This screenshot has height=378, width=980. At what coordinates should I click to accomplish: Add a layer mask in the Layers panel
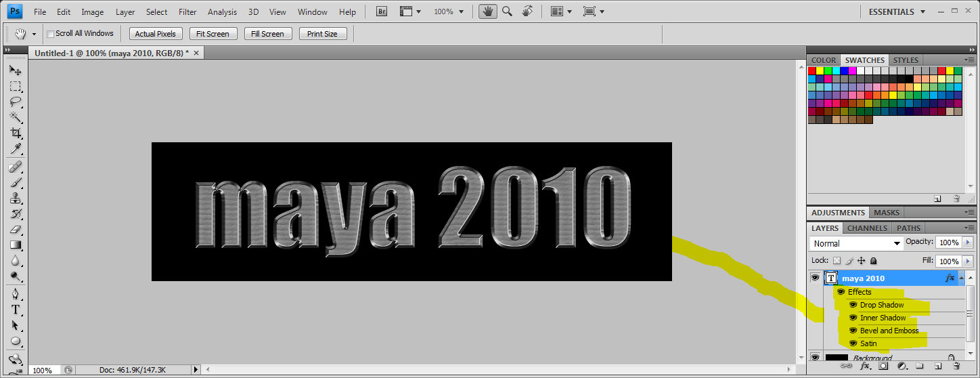click(883, 366)
